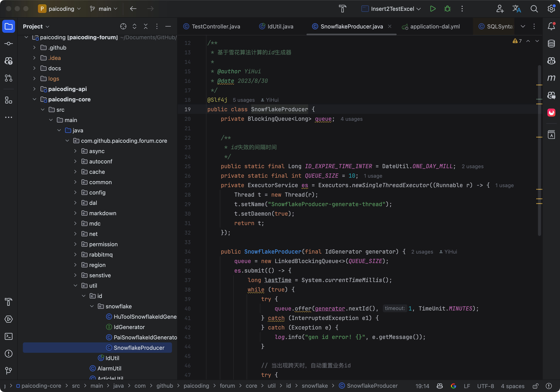Hide the Project tool window
Viewport: 560px width, 392px height.
pyautogui.click(x=168, y=26)
